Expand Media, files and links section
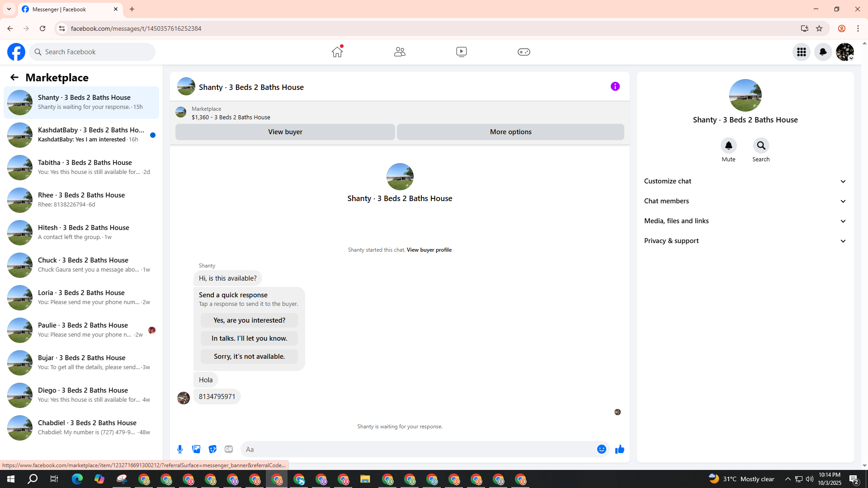 pyautogui.click(x=745, y=221)
